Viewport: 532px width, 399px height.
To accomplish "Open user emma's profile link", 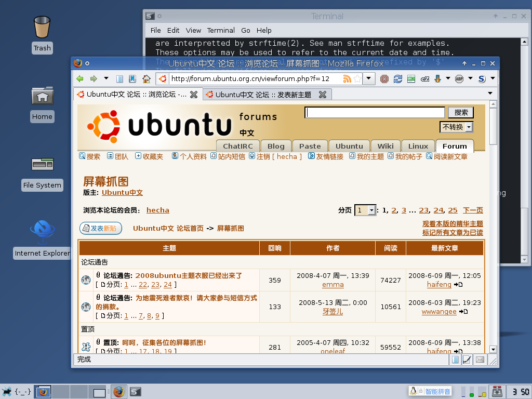I will pyautogui.click(x=333, y=285).
